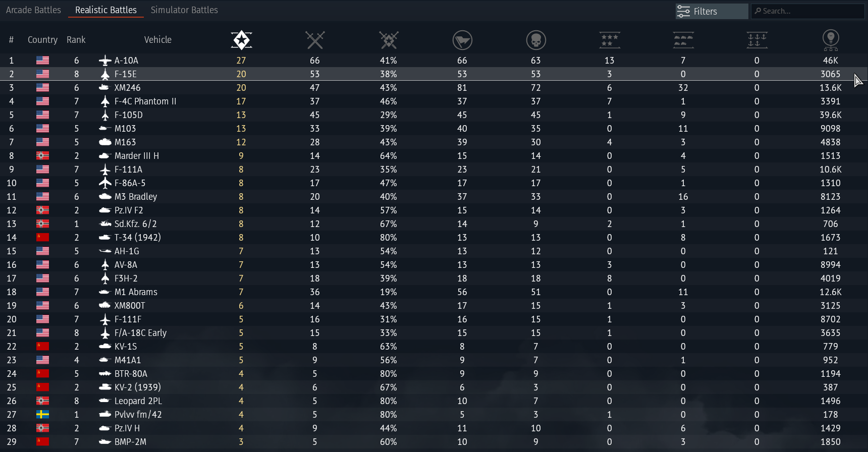The height and width of the screenshot is (452, 868).
Task: Focus the Search field
Action: (x=807, y=11)
